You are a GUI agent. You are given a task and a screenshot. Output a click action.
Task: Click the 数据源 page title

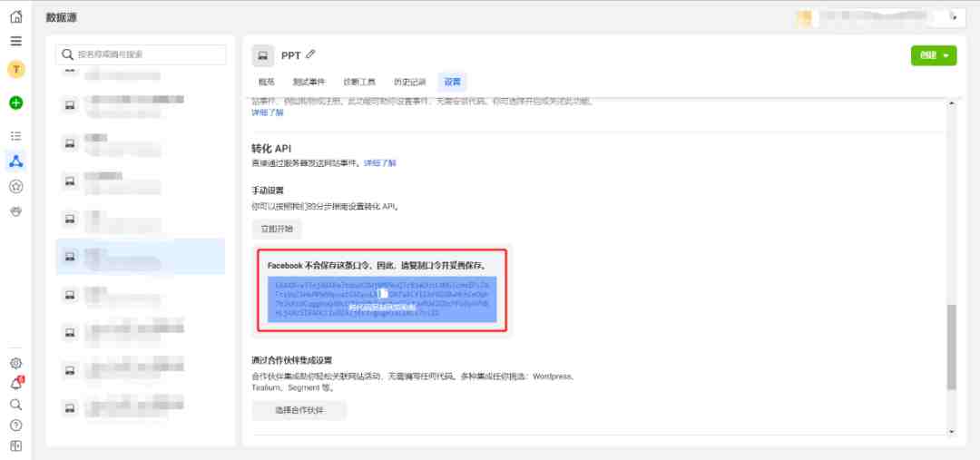coord(62,17)
